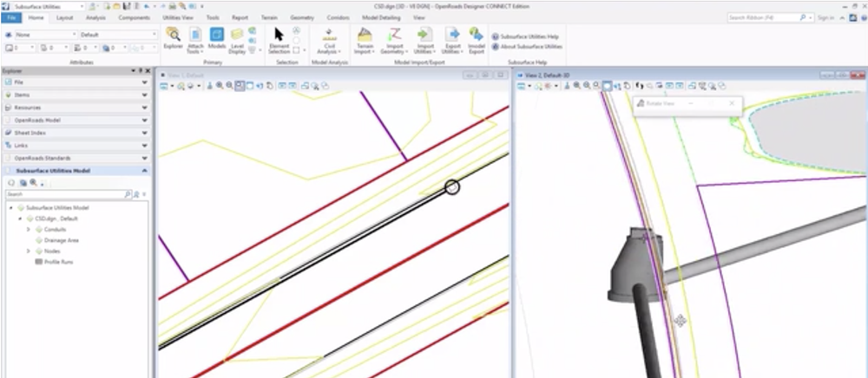Image resolution: width=868 pixels, height=378 pixels.
Task: Click the Zoom Out icon in View 1 toolbar
Action: coord(229,86)
